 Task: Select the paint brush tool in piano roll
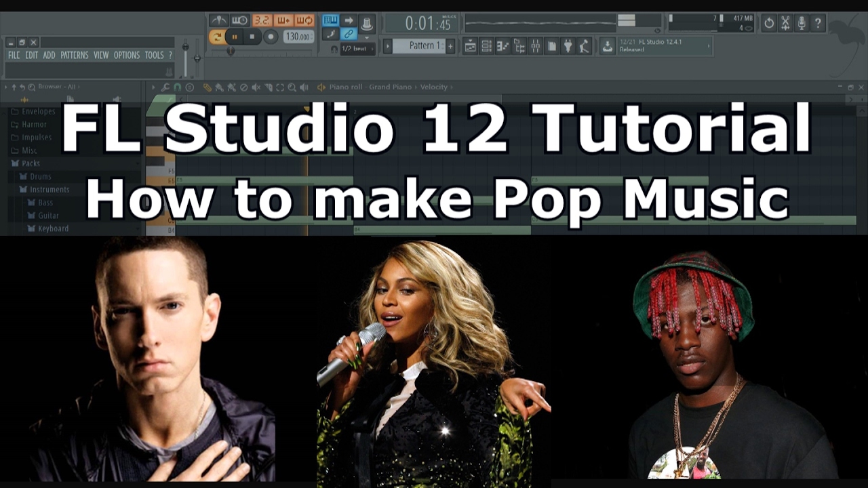tap(219, 87)
